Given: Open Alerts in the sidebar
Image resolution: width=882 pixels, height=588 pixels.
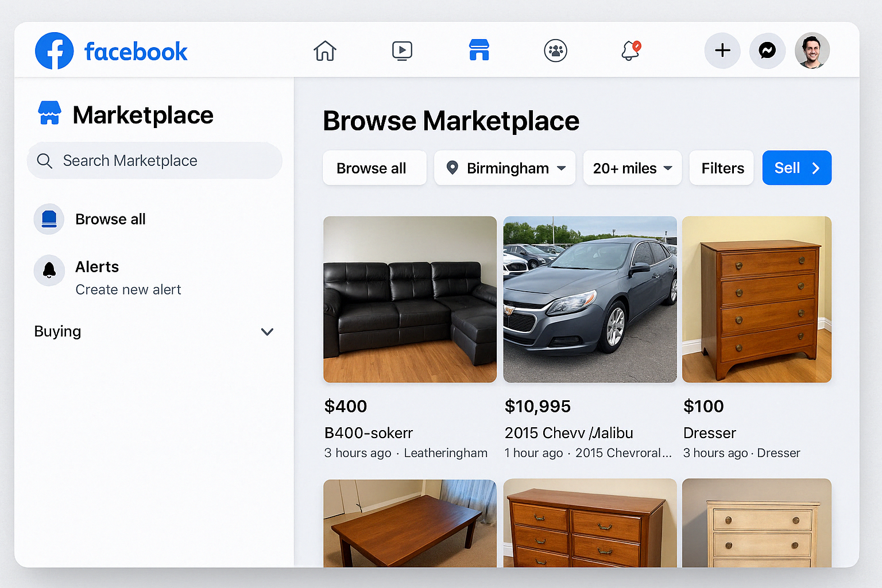Looking at the screenshot, I should coord(97,268).
